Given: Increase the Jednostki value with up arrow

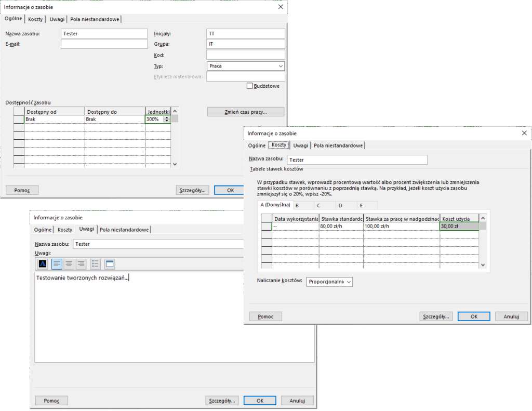Looking at the screenshot, I should 167,117.
